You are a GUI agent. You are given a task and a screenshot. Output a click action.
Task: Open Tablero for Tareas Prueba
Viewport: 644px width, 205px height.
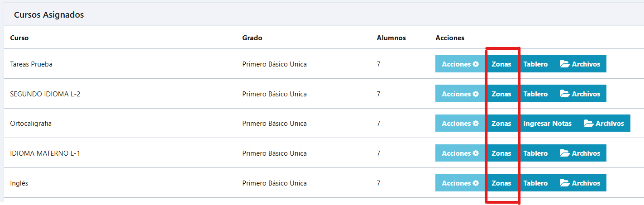click(535, 64)
